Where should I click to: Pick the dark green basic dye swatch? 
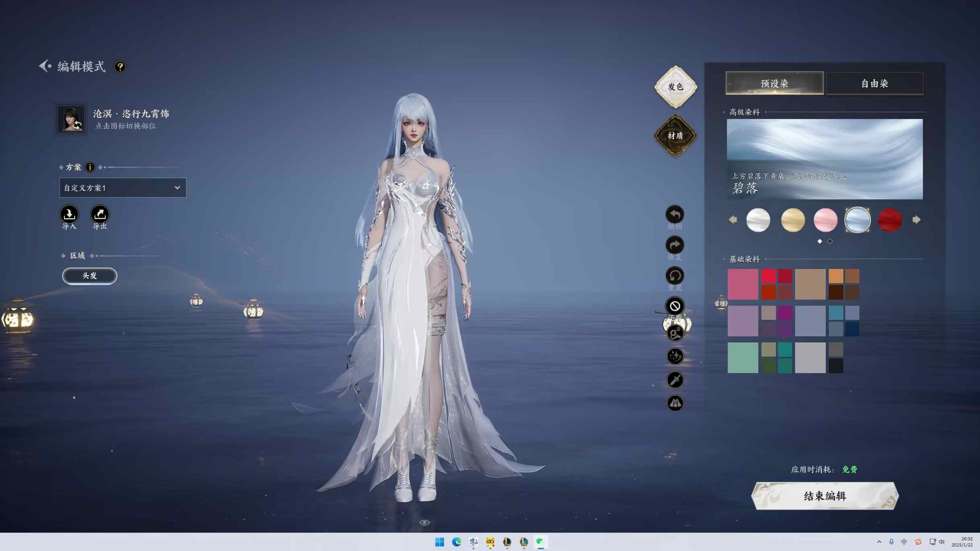coord(768,366)
